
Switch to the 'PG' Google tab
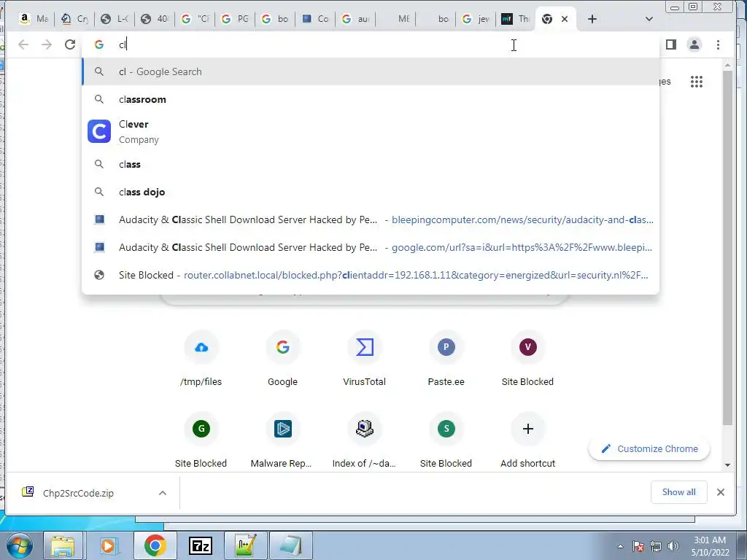[x=236, y=19]
